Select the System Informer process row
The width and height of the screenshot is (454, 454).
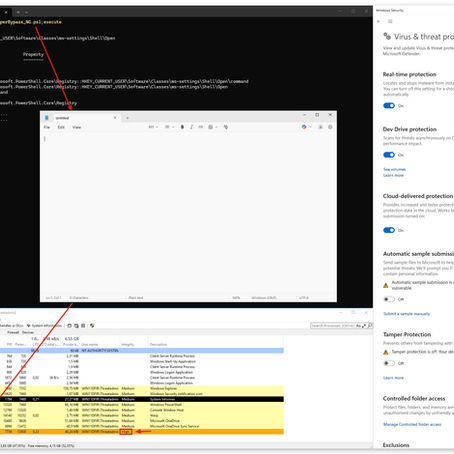coord(142,399)
